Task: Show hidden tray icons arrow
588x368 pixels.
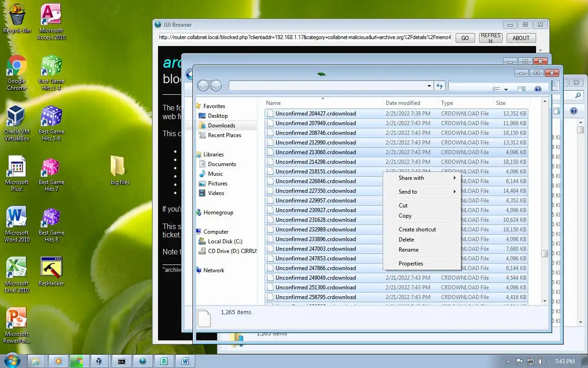Action: pos(508,362)
